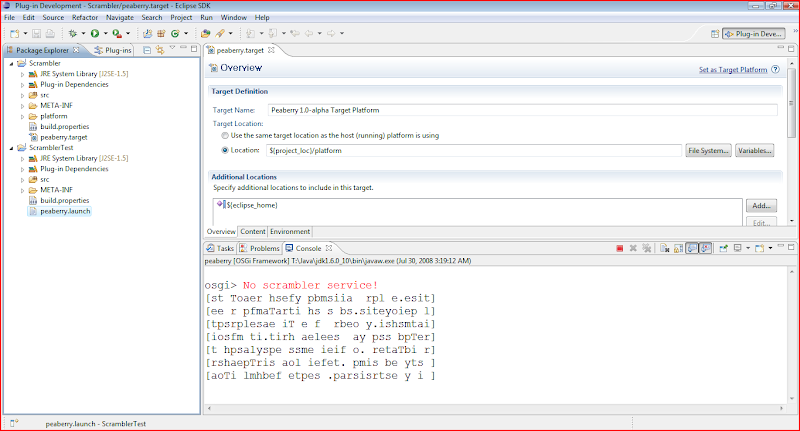
Task: Select peaberry.target file in Scrambler project
Action: tap(64, 137)
